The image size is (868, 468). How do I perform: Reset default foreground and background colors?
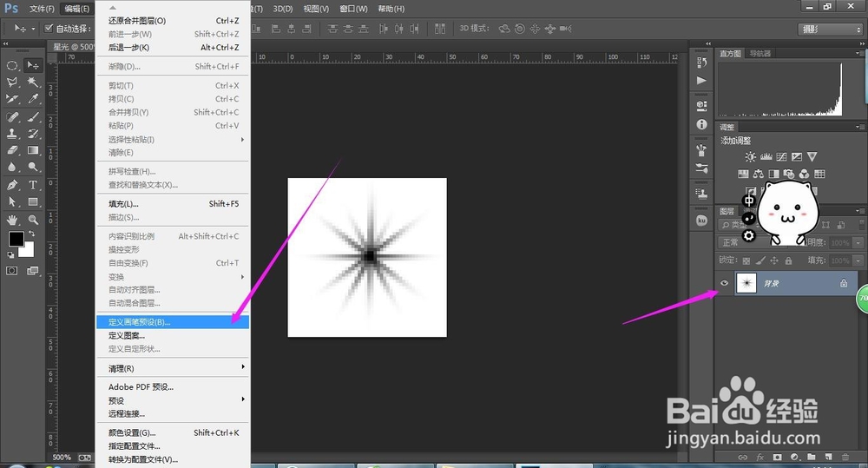10,254
